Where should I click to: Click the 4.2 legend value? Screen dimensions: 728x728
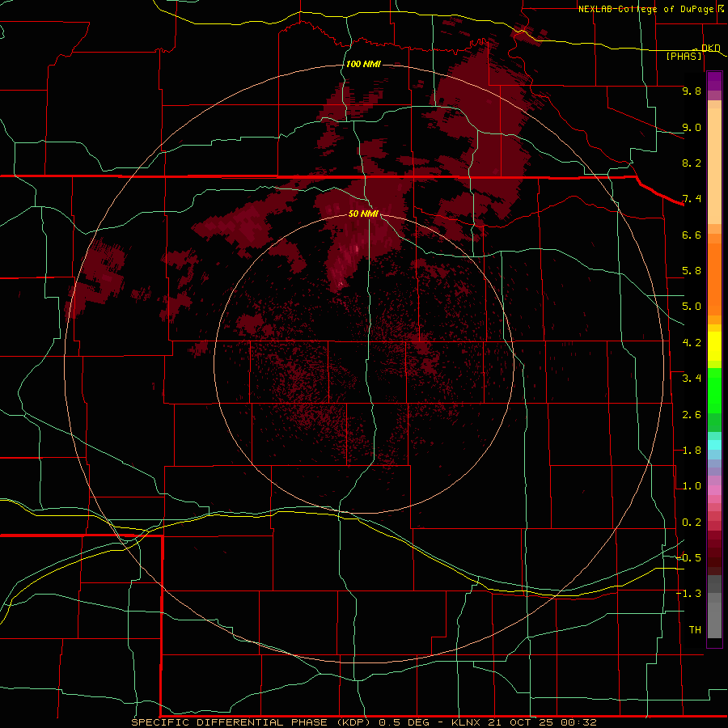pos(692,343)
